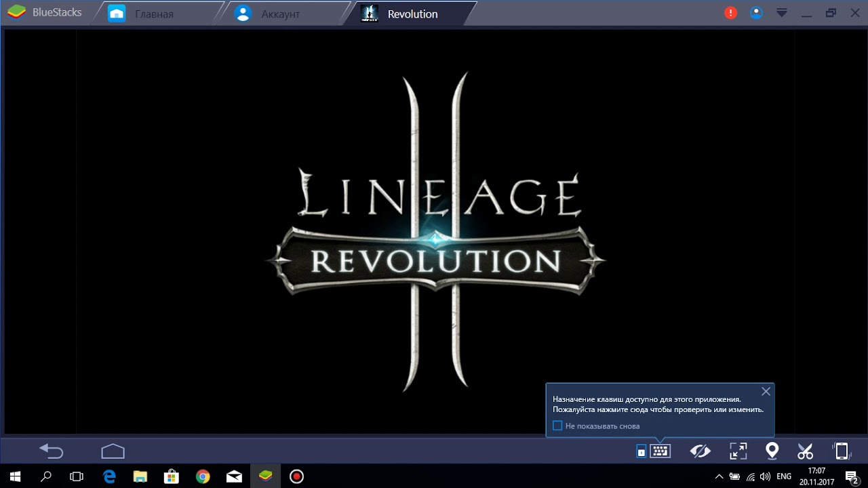Click the shake device phone icon
Viewport: 868px width, 488px height.
(x=842, y=451)
